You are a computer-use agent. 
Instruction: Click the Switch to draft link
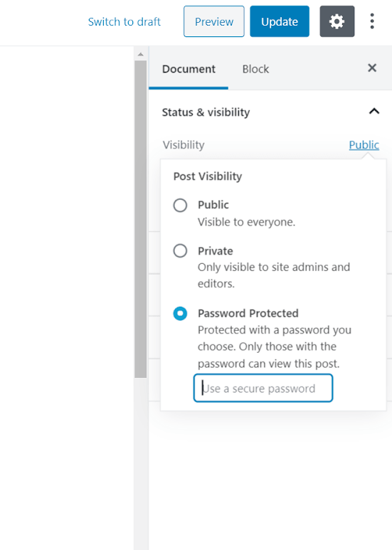(125, 22)
